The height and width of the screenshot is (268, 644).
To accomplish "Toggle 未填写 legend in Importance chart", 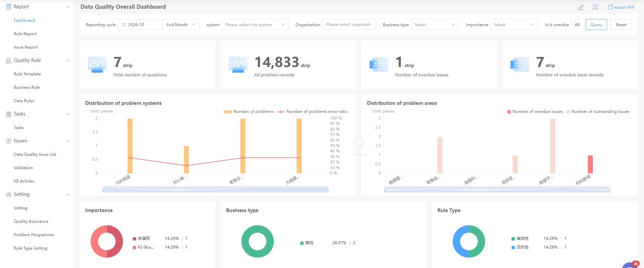I will [x=141, y=239].
